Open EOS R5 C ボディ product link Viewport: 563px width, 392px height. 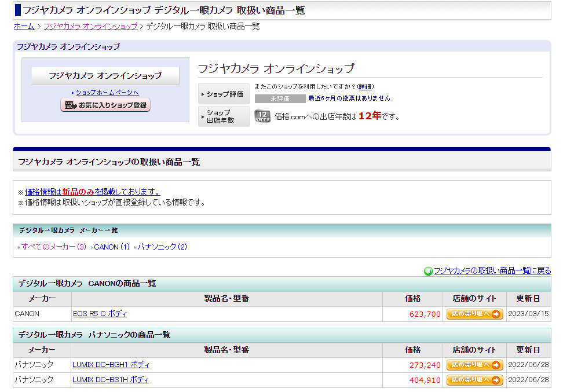coord(100,314)
